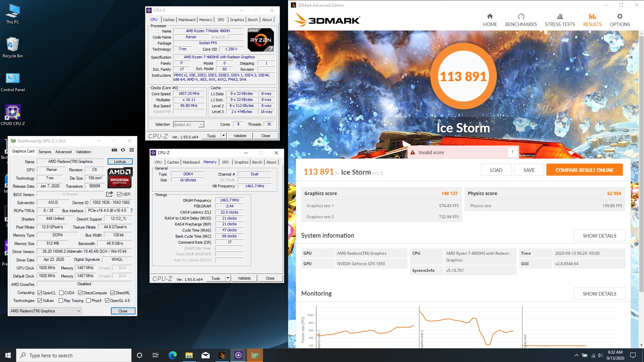The height and width of the screenshot is (362, 644).
Task: Click Close button at GPU-Z bottom
Action: tap(123, 311)
